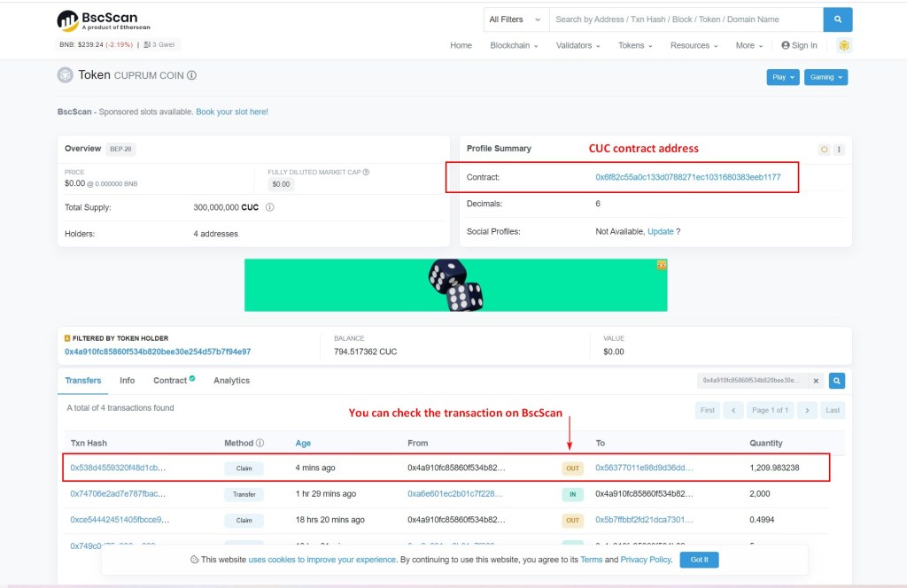Click the info icon beside Total Supply
The width and height of the screenshot is (907, 588).
click(x=269, y=207)
